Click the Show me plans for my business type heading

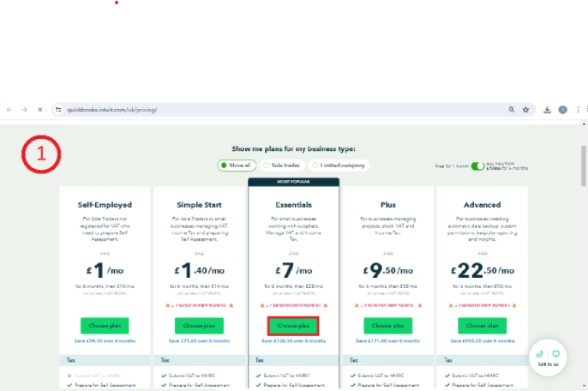293,148
